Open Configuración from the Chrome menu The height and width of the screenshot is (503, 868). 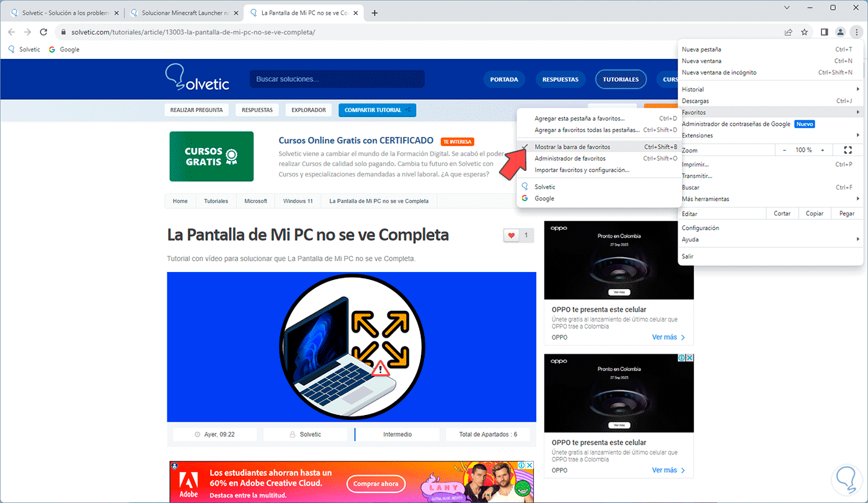(x=771, y=228)
